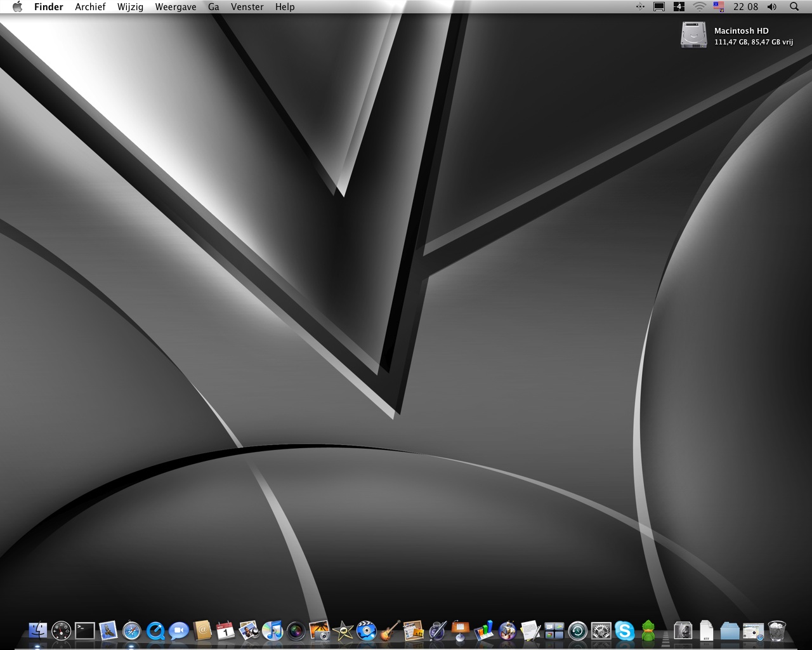Open the Help menu
812x650 pixels.
pos(285,7)
